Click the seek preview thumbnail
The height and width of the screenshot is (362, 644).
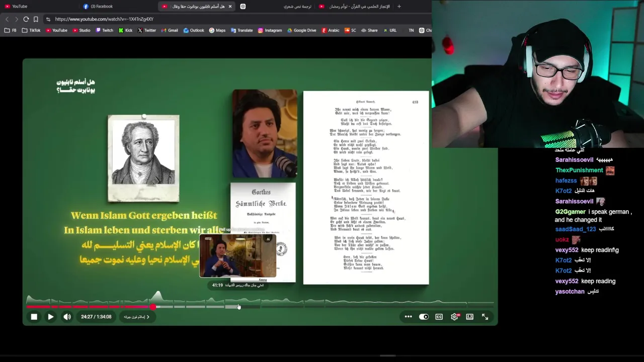[x=237, y=256]
